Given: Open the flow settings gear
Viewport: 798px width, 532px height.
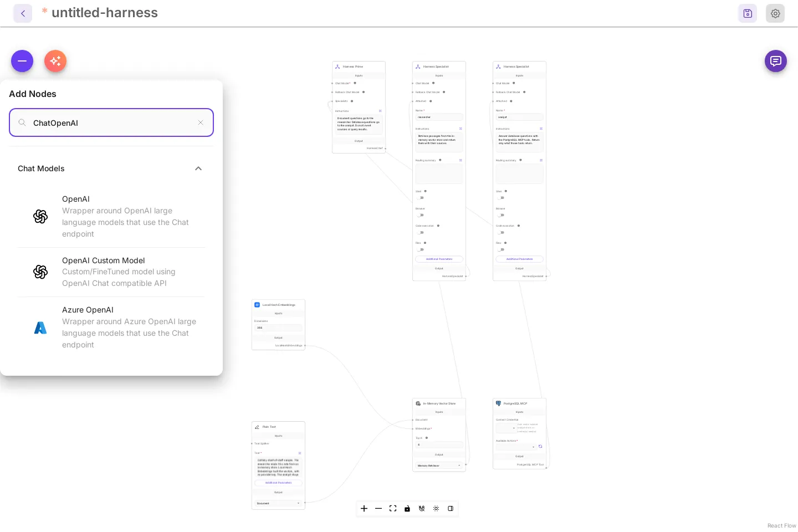Looking at the screenshot, I should (x=775, y=13).
